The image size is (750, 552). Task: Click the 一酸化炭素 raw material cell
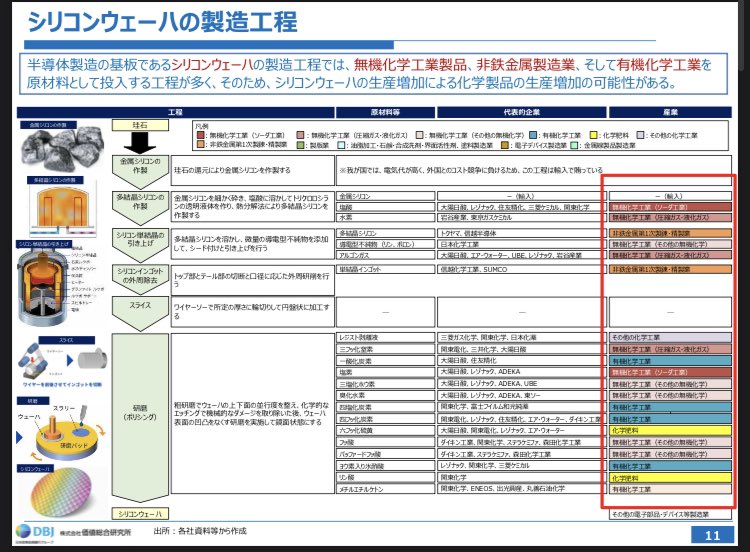pos(386,361)
